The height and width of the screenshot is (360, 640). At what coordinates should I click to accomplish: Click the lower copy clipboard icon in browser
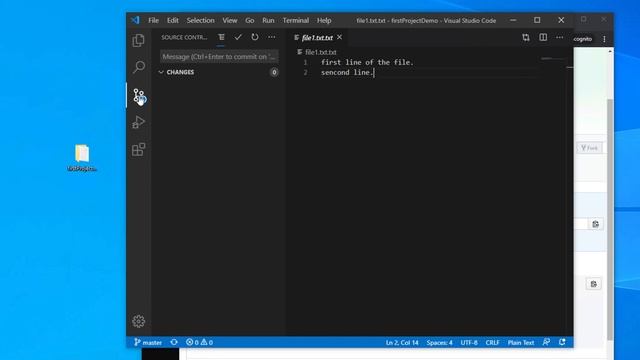click(x=593, y=284)
